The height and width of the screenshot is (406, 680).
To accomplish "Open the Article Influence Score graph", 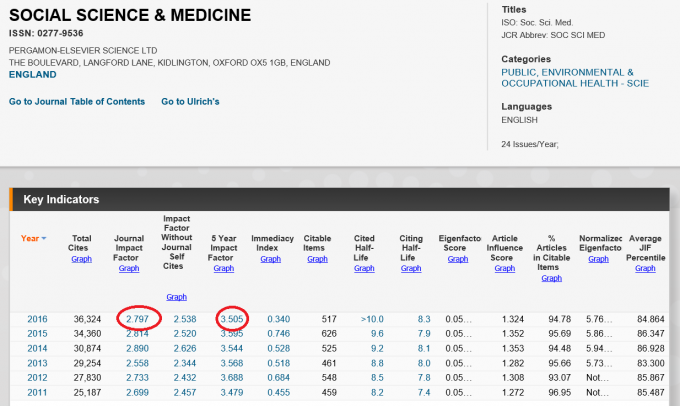I will coord(505,268).
